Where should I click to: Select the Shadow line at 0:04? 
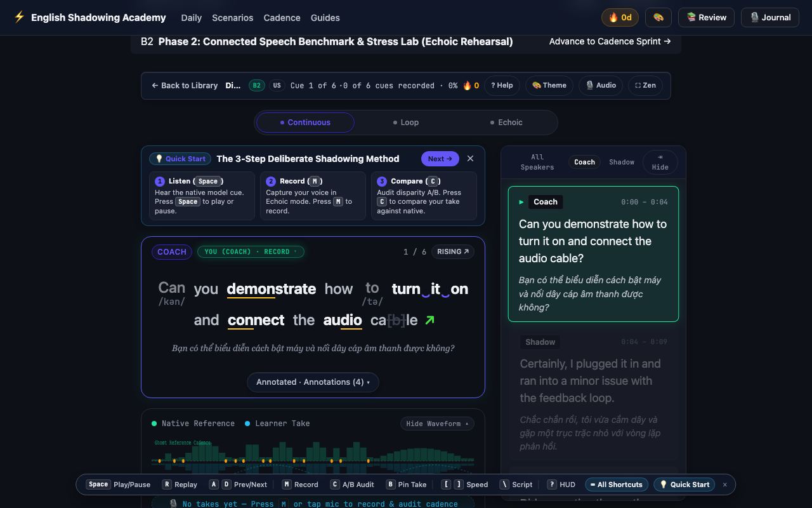point(593,394)
